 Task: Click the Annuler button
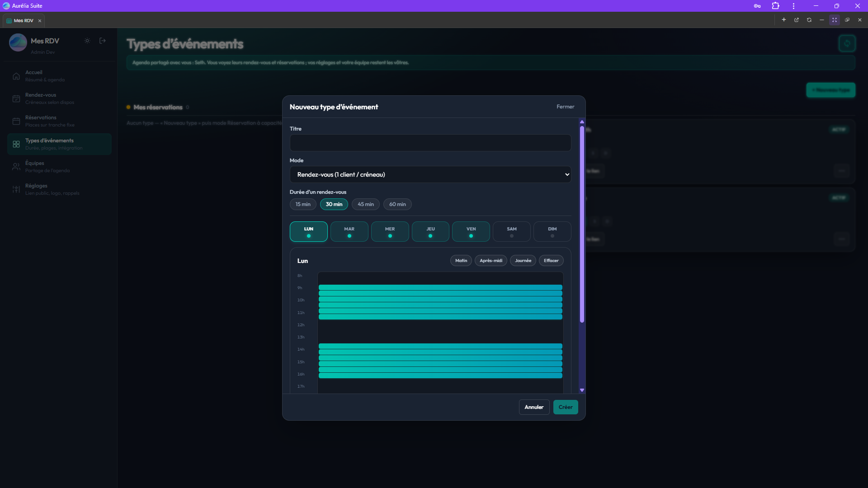[x=534, y=407]
